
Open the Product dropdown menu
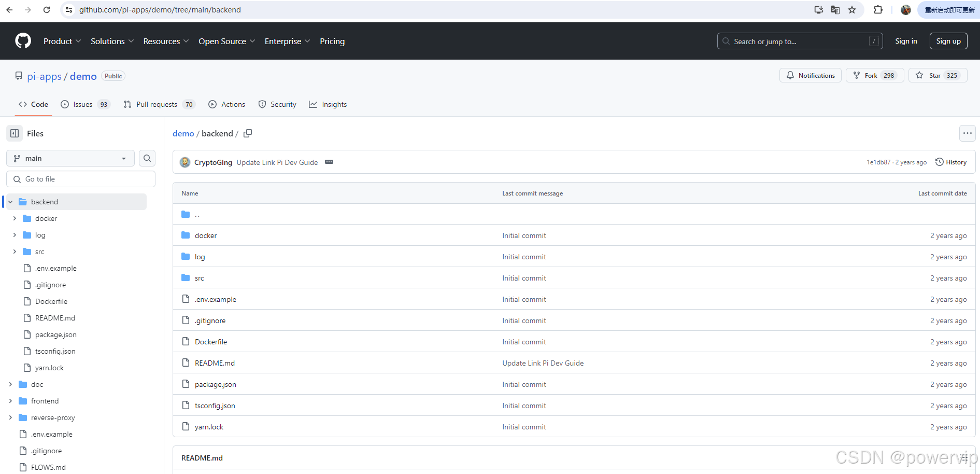click(x=62, y=41)
